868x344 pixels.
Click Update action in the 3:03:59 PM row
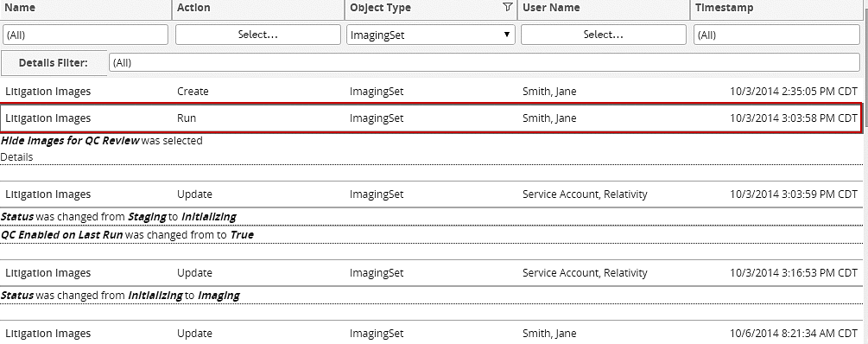click(194, 194)
